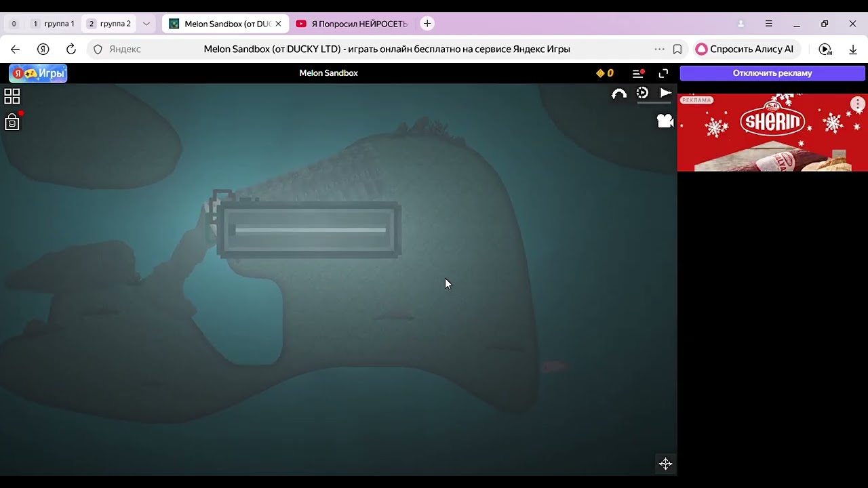Toggle the camera follow icon
868x488 pixels.
[x=665, y=121]
